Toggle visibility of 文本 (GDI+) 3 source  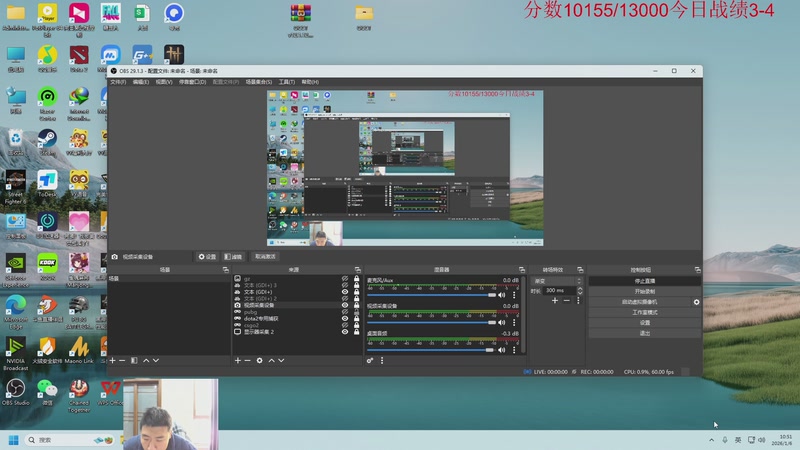click(x=345, y=285)
